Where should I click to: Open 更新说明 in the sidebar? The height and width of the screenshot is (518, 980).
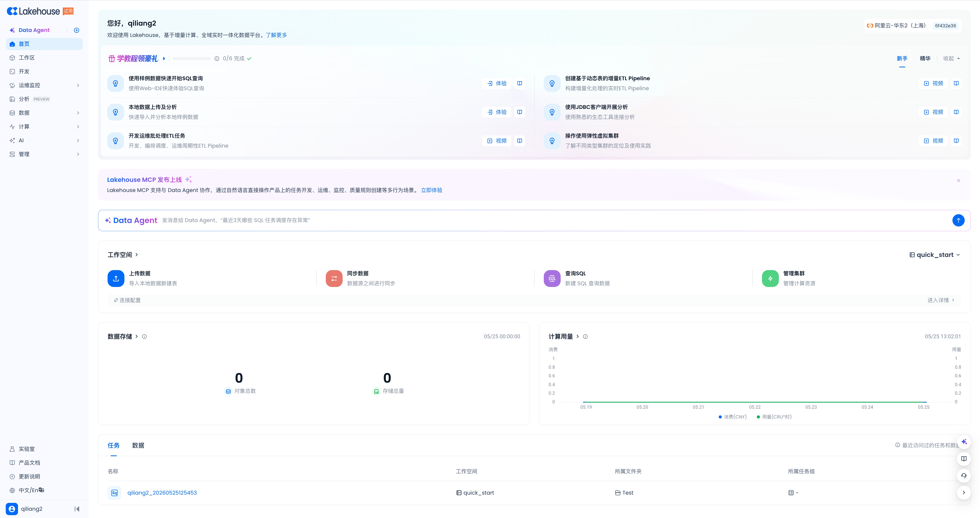pos(44,476)
